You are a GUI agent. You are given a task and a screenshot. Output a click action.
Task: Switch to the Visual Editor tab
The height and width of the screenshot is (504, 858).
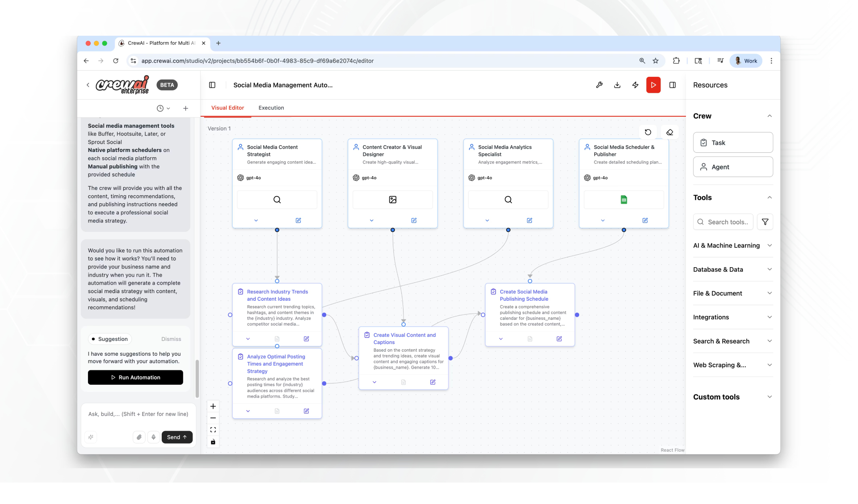(x=227, y=108)
